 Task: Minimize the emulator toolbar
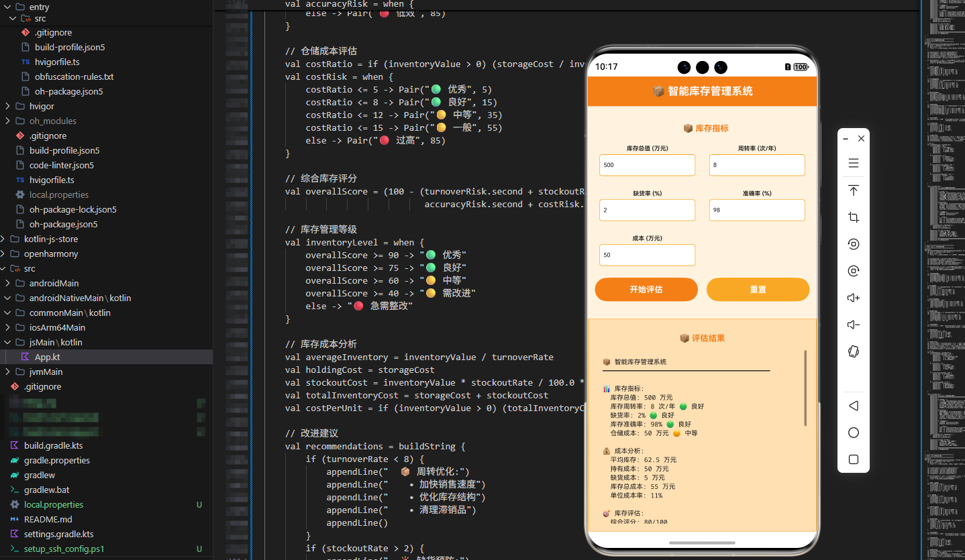coord(846,138)
